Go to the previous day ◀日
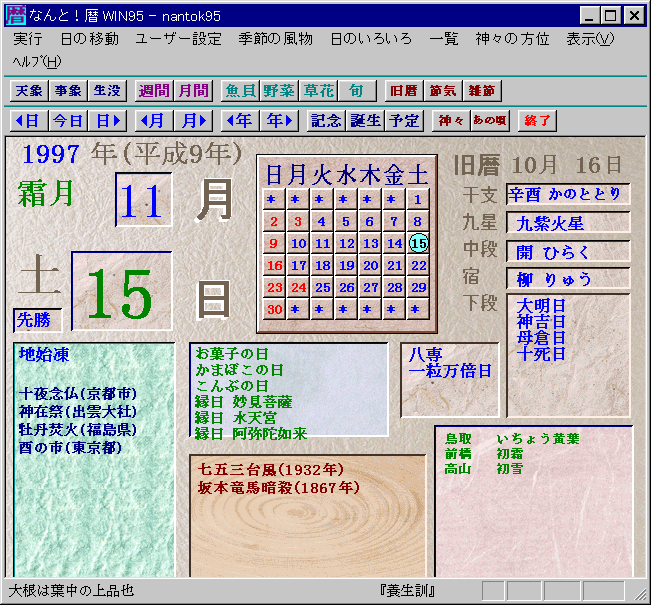 coord(29,121)
